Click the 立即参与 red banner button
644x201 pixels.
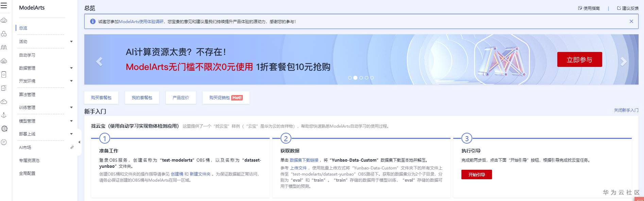click(579, 59)
